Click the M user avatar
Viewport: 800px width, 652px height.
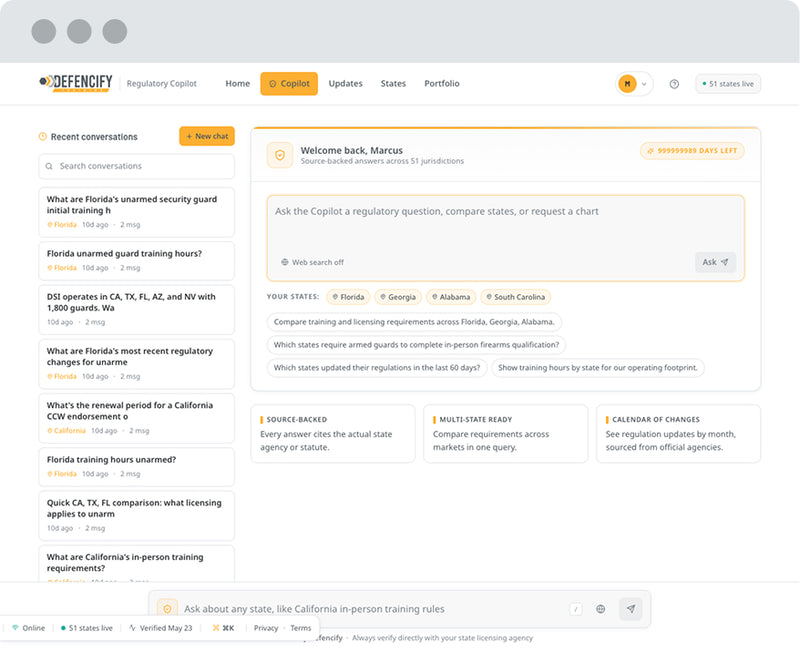(627, 84)
